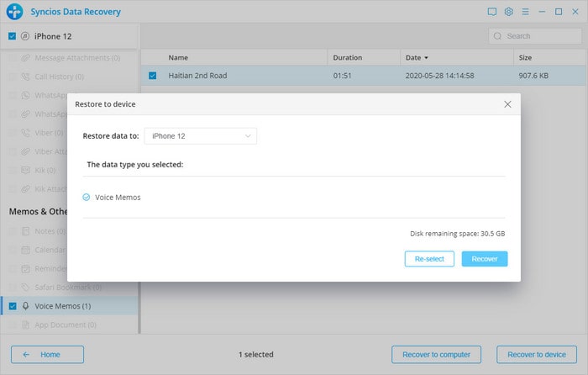Open the feedback chat icon in title bar
The width and height of the screenshot is (588, 375).
click(x=492, y=12)
